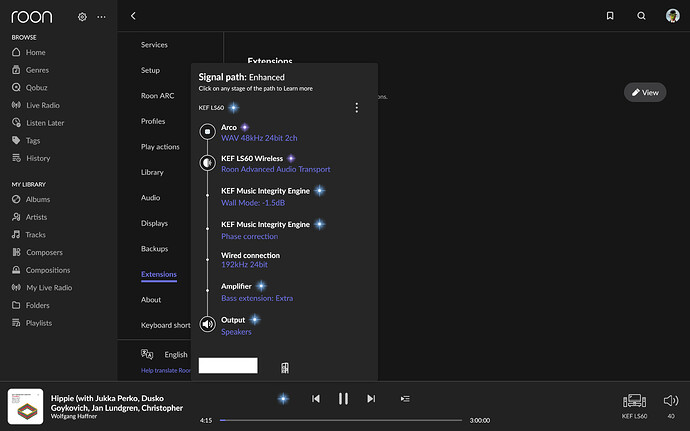Click KEF LS60 quality star in header
The width and height of the screenshot is (690, 431).
[234, 108]
